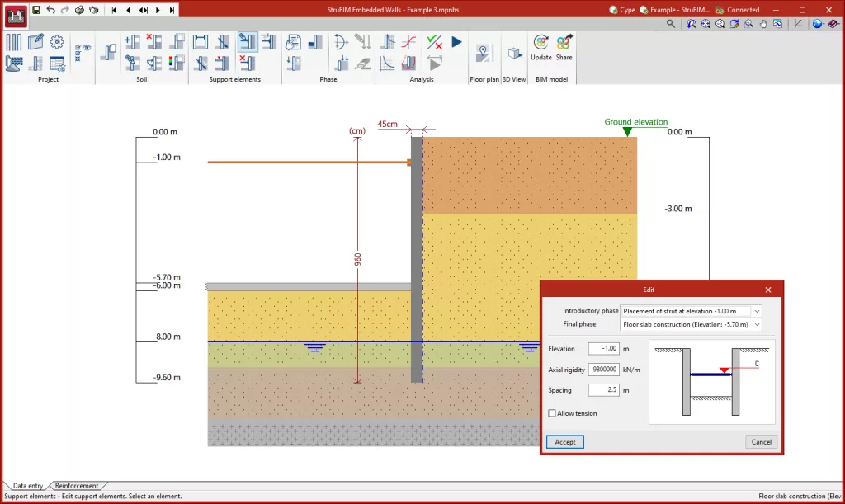Toggle the checklist eye visibility icon
Image resolution: width=845 pixels, height=504 pixels.
pos(83,49)
